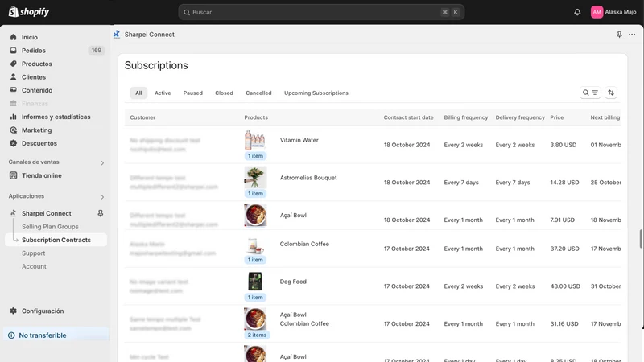This screenshot has width=644, height=362.
Task: Click the Buscar search field
Action: pos(321,12)
